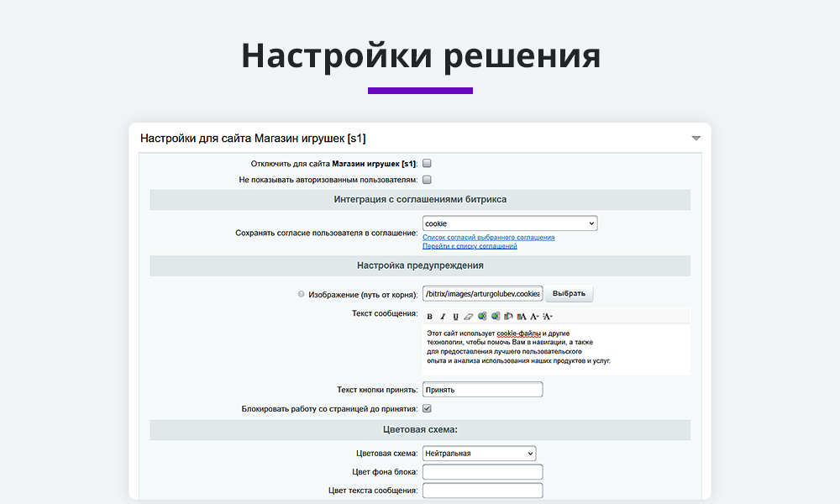
Task: Click the 'Выбрать' image button
Action: click(x=570, y=294)
